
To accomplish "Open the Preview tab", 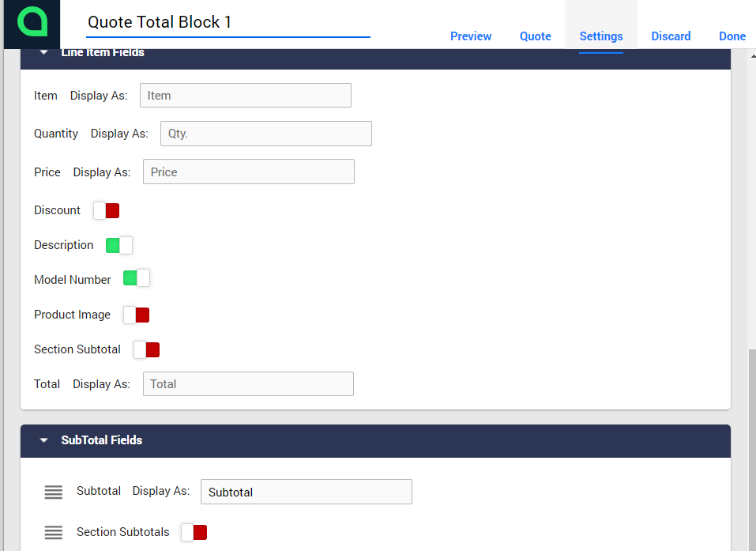I will click(x=471, y=36).
